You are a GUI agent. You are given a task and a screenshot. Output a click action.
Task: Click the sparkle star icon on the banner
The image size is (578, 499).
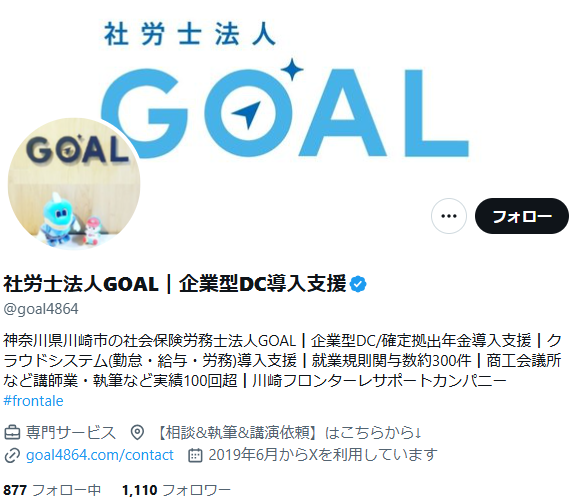[x=292, y=69]
